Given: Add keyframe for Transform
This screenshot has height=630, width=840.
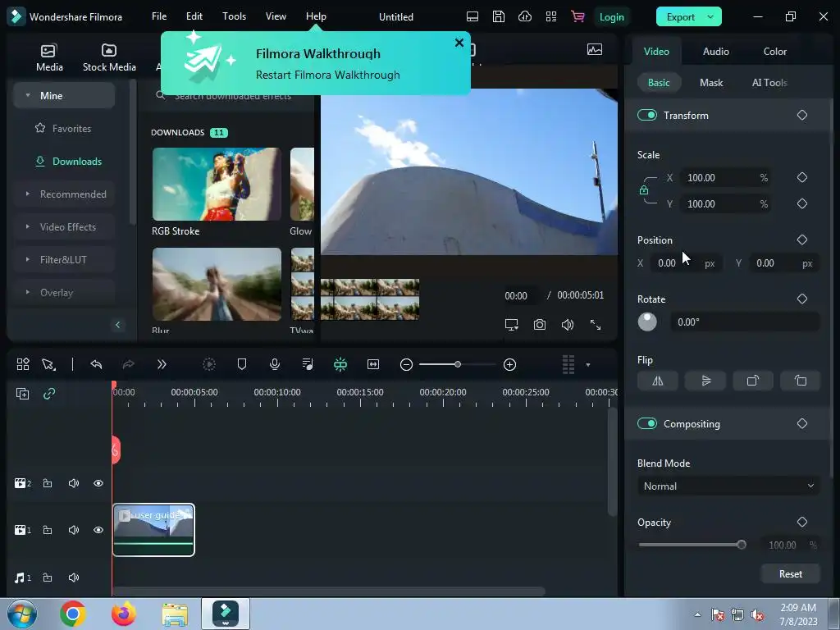Looking at the screenshot, I should tap(802, 115).
